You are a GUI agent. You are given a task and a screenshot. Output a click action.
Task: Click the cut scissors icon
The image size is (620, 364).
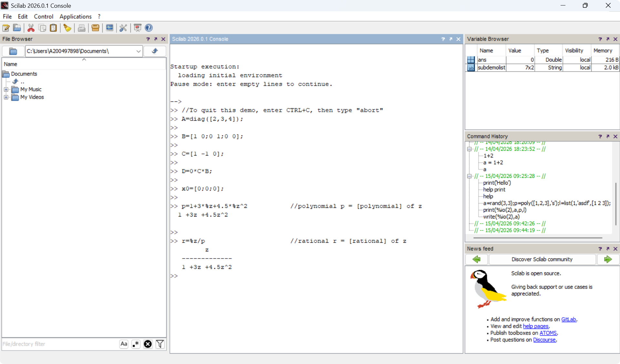[31, 28]
